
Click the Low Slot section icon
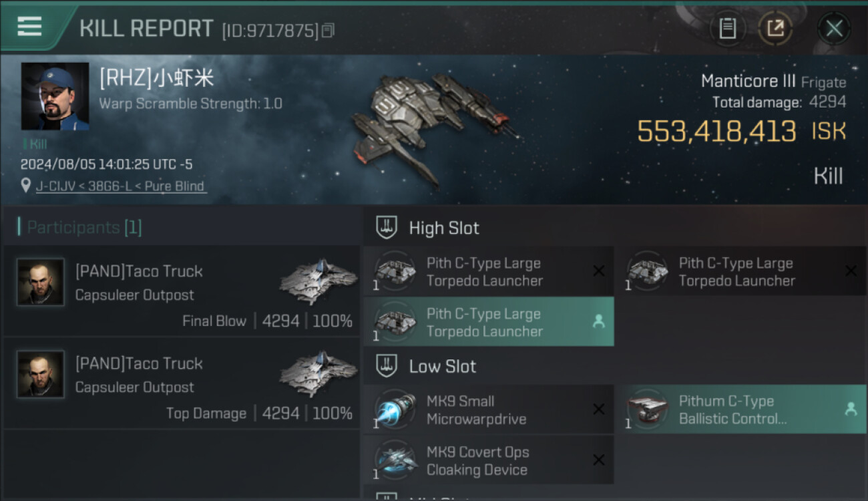coord(387,366)
